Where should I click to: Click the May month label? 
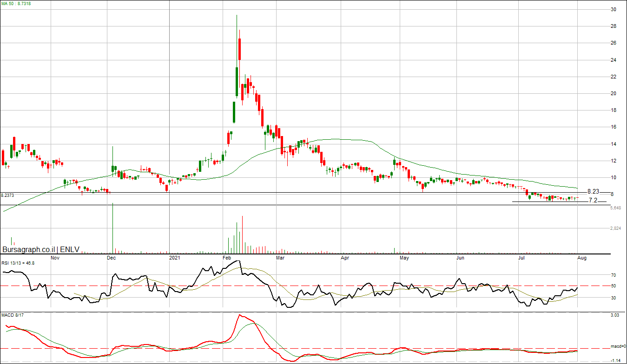[x=404, y=257]
